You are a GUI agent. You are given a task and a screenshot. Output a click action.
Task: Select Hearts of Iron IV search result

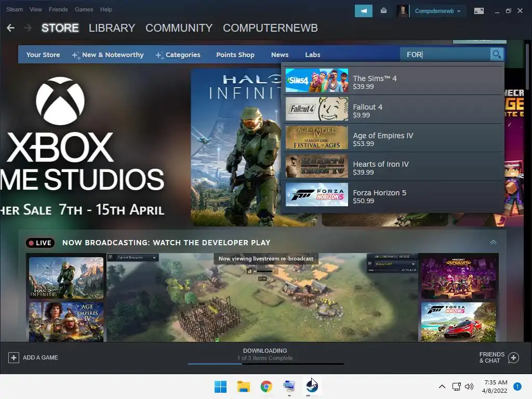[x=393, y=166]
